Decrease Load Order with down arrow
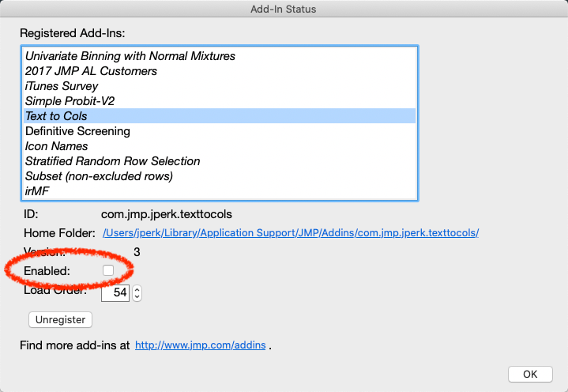 click(137, 296)
